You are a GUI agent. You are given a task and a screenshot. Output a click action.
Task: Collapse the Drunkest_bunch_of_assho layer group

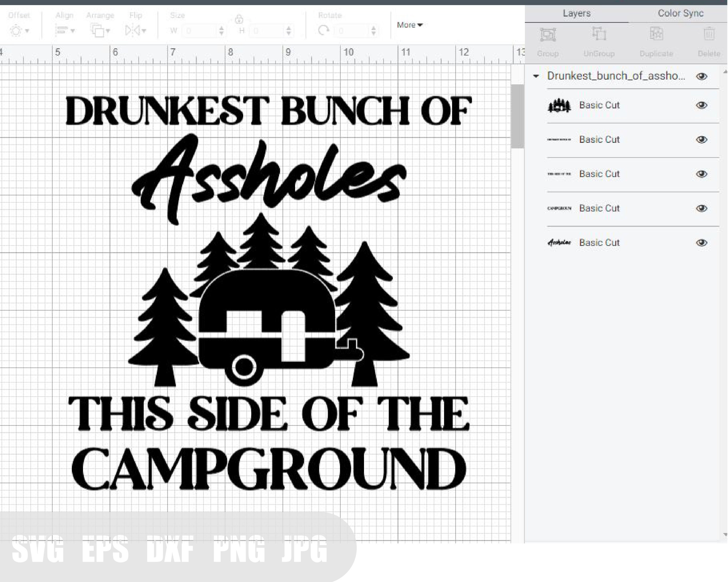(536, 76)
